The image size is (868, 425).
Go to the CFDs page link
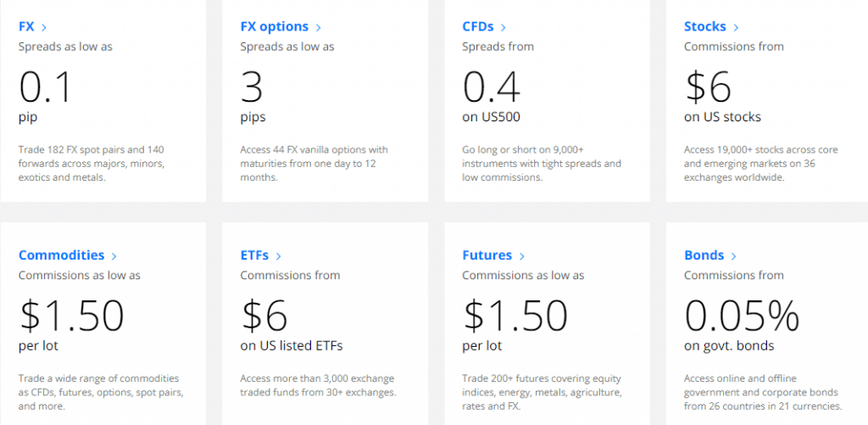click(x=478, y=26)
